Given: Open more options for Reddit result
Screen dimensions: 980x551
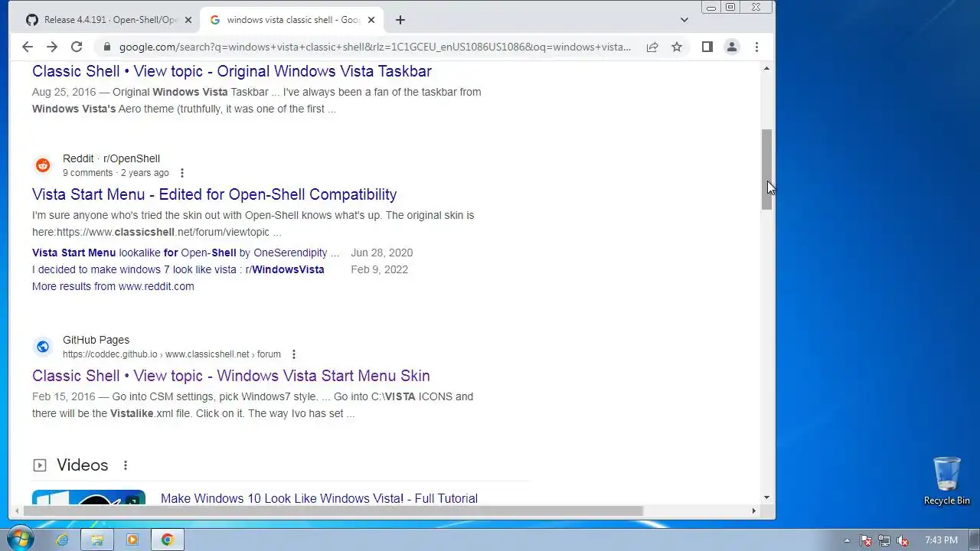Looking at the screenshot, I should click(x=181, y=173).
